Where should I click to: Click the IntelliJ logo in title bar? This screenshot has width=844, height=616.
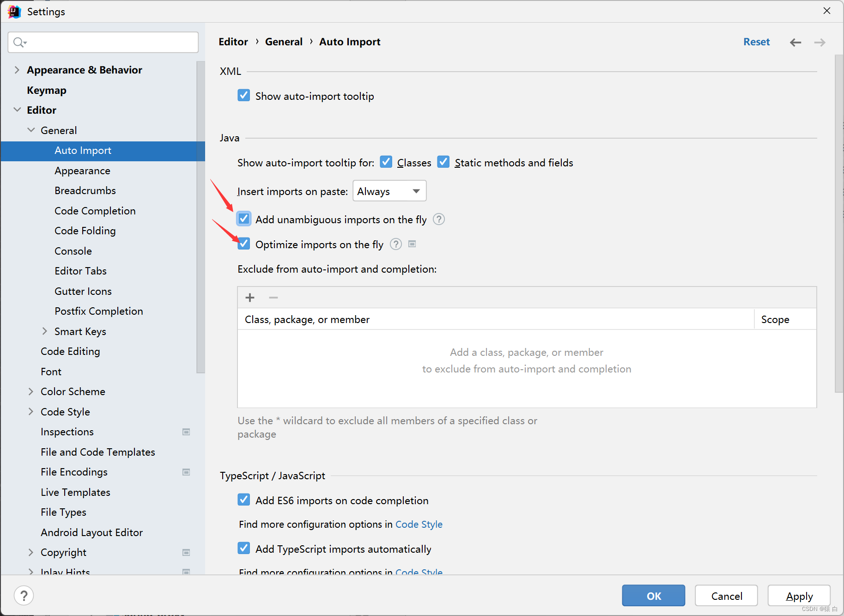tap(14, 12)
